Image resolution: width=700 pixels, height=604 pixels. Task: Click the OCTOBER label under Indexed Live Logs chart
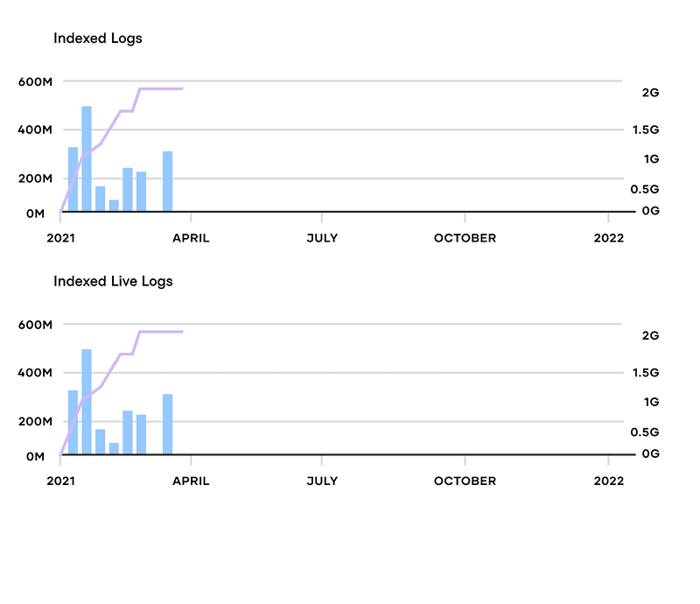(x=465, y=481)
